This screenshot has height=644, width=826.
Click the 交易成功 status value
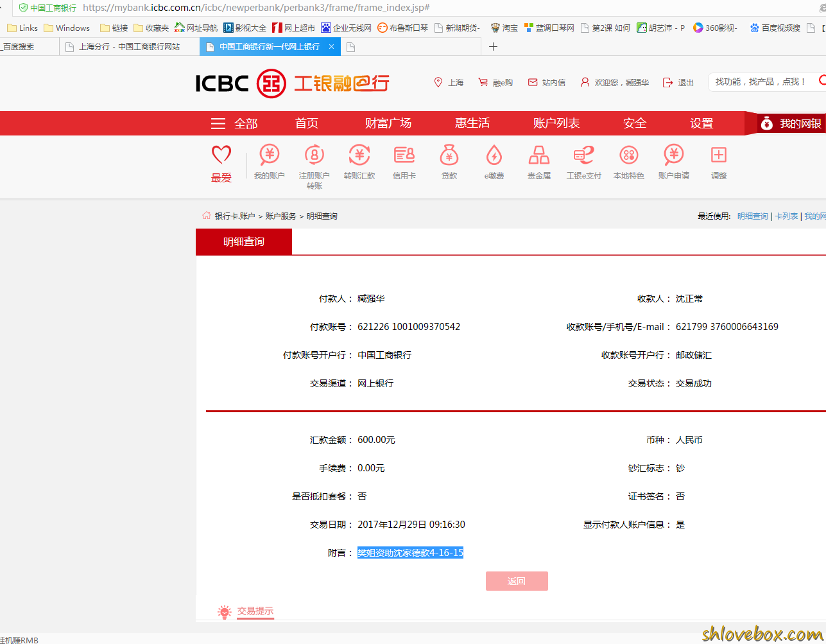[x=694, y=383]
